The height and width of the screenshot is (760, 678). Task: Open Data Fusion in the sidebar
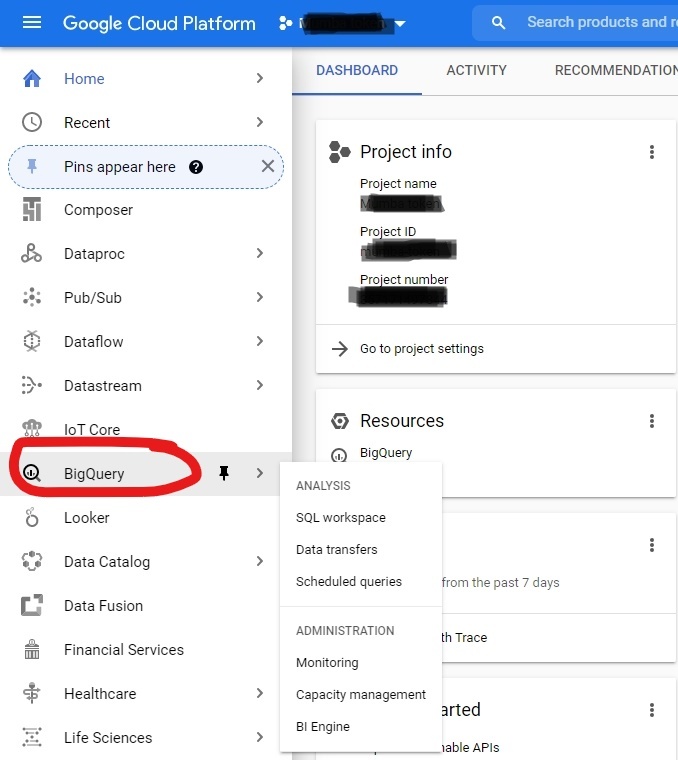point(103,606)
